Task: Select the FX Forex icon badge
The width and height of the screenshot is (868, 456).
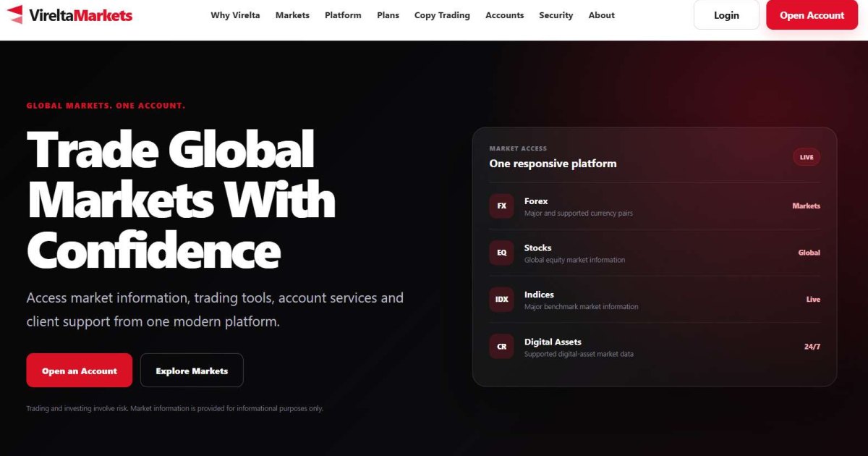Action: point(501,206)
